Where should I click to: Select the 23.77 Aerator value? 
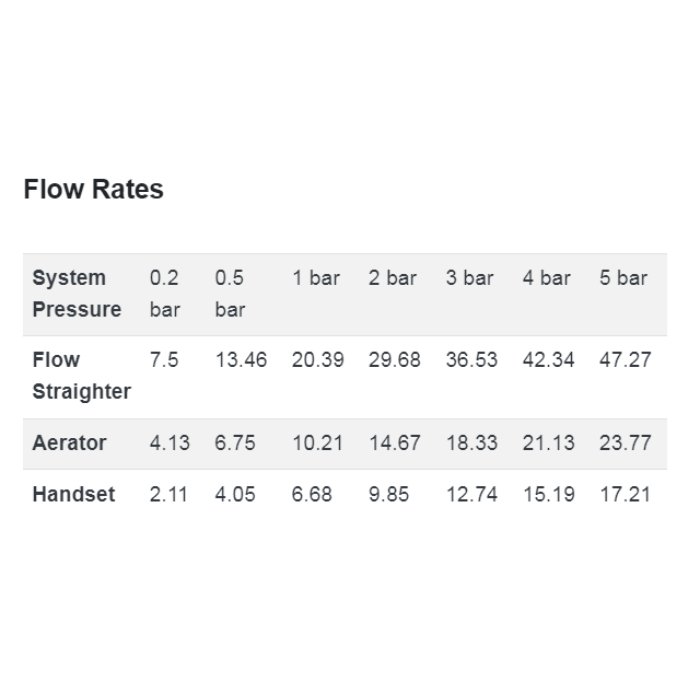[x=625, y=443]
